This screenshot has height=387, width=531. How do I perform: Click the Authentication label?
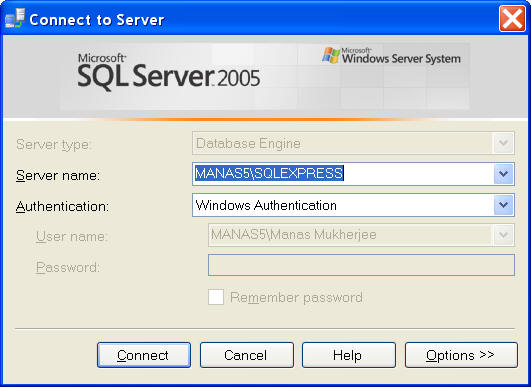(62, 207)
